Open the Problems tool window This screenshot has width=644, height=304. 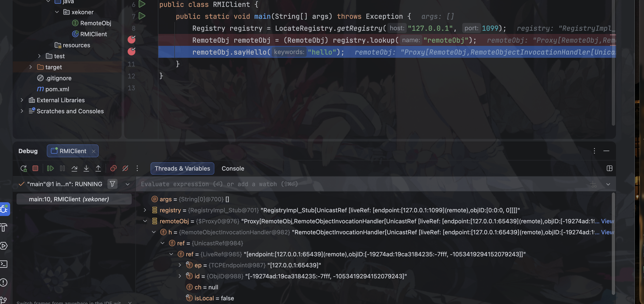pyautogui.click(x=4, y=282)
